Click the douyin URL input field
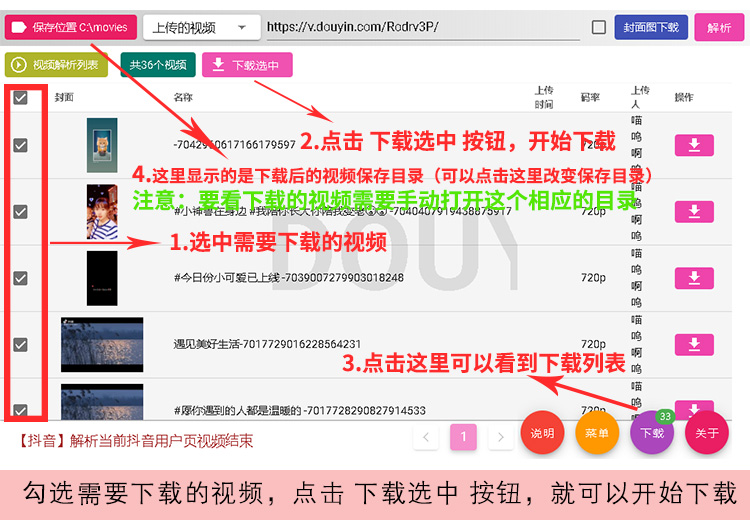Viewport: 750px width, 520px height. (x=423, y=27)
